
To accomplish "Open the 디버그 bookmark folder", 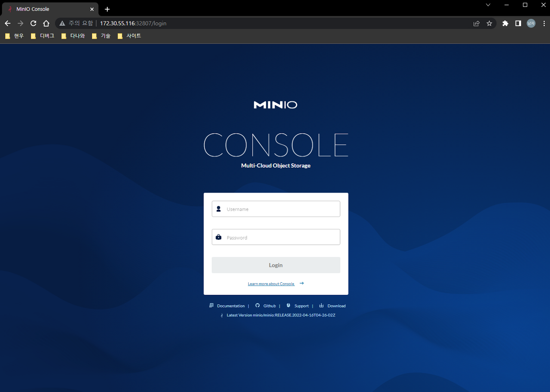I will (x=43, y=36).
